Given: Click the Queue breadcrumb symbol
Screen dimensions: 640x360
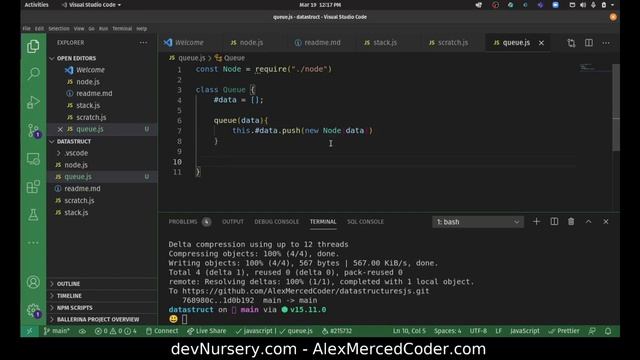Looking at the screenshot, I should (x=230, y=58).
